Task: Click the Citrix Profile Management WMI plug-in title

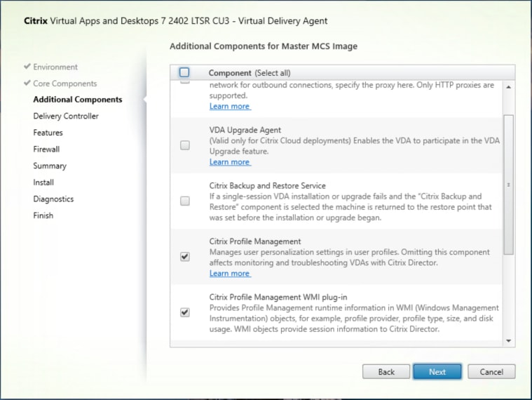Action: tap(278, 297)
